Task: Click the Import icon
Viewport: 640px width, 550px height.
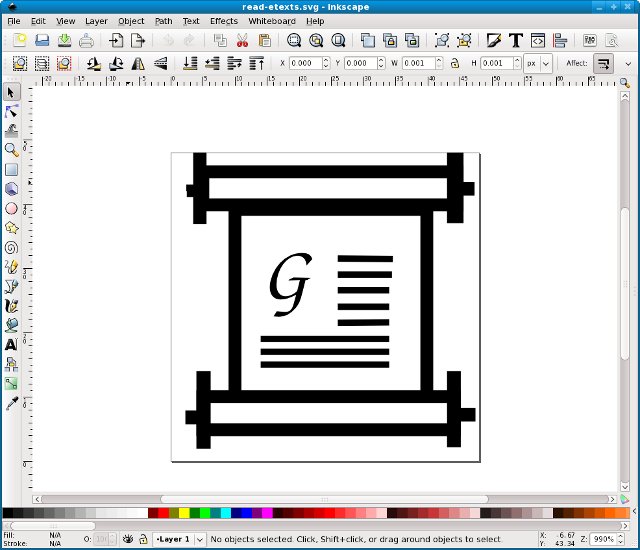Action: pos(116,40)
